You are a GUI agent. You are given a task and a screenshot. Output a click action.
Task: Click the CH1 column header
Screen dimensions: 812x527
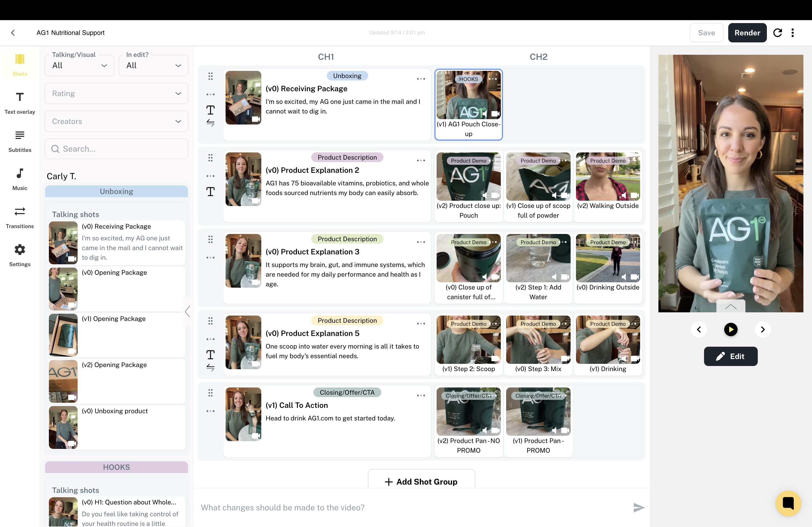(x=326, y=57)
